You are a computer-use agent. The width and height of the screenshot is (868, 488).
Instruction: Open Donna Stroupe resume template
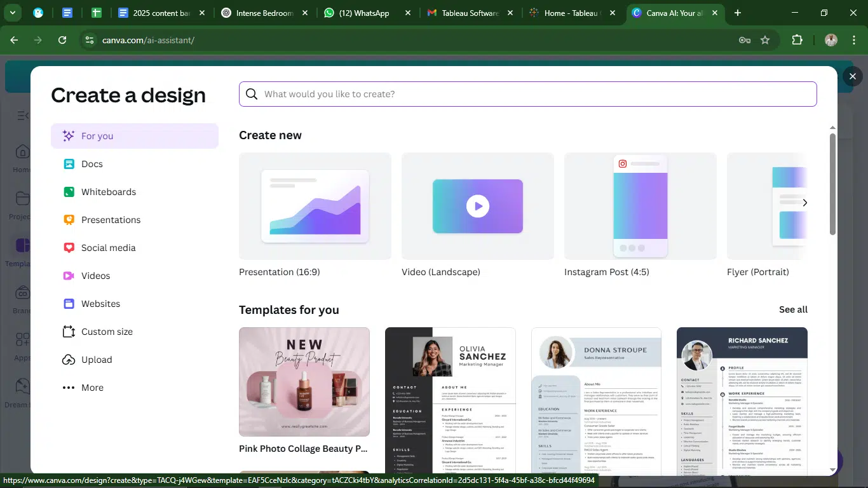pos(596,400)
